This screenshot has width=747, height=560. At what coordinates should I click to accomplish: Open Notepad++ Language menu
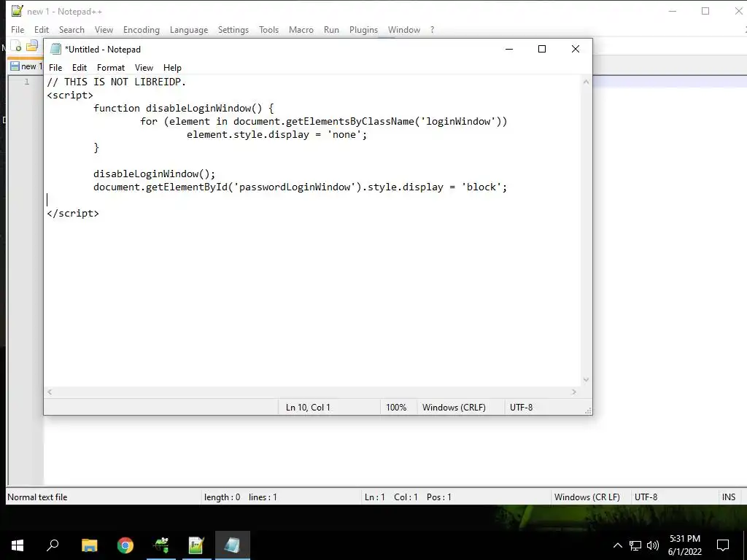(189, 29)
